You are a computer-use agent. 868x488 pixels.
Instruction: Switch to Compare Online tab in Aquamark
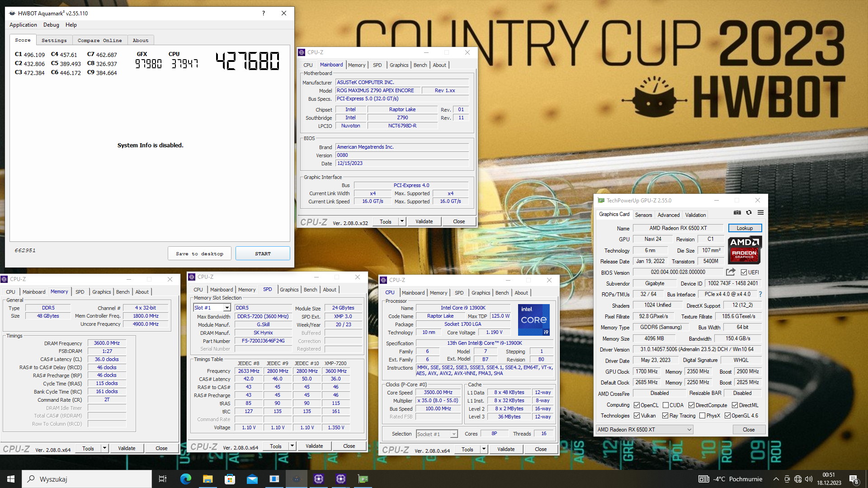pos(99,40)
